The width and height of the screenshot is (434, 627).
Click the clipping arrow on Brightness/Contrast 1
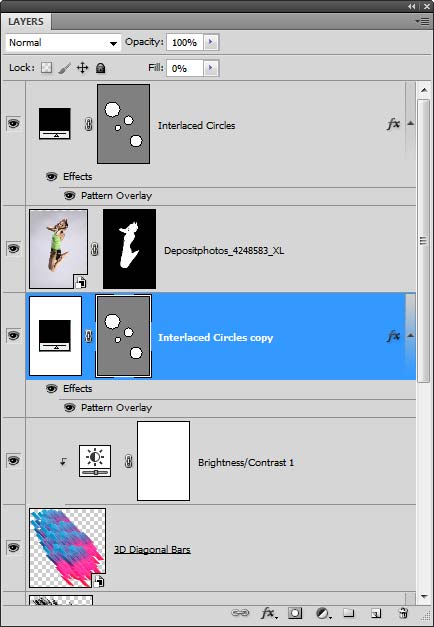(63, 461)
